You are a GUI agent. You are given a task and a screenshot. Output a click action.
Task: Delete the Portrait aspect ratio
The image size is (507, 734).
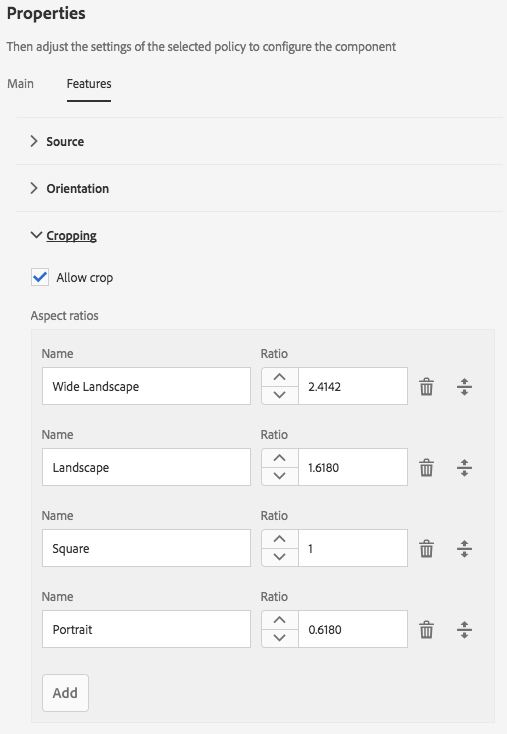tap(426, 630)
